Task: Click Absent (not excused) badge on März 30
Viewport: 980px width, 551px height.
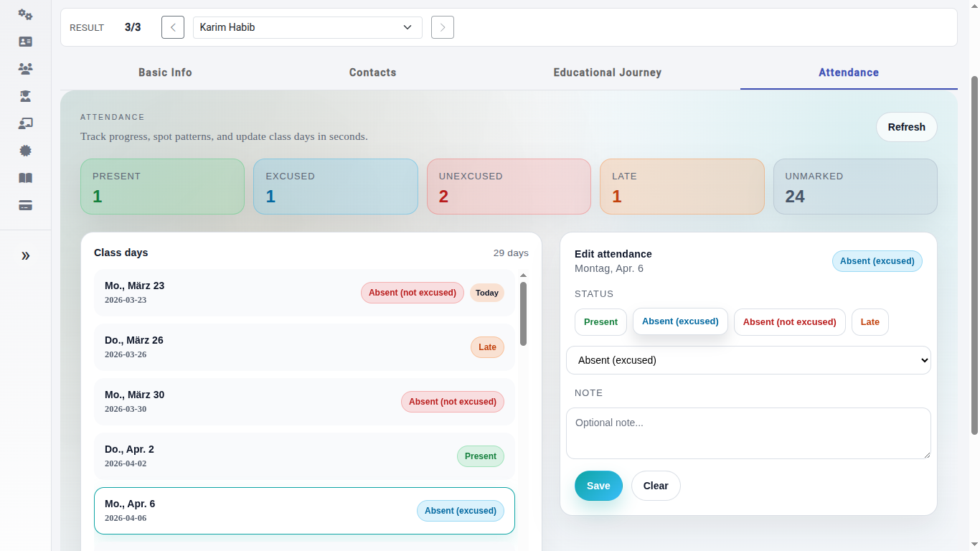Action: click(x=453, y=402)
